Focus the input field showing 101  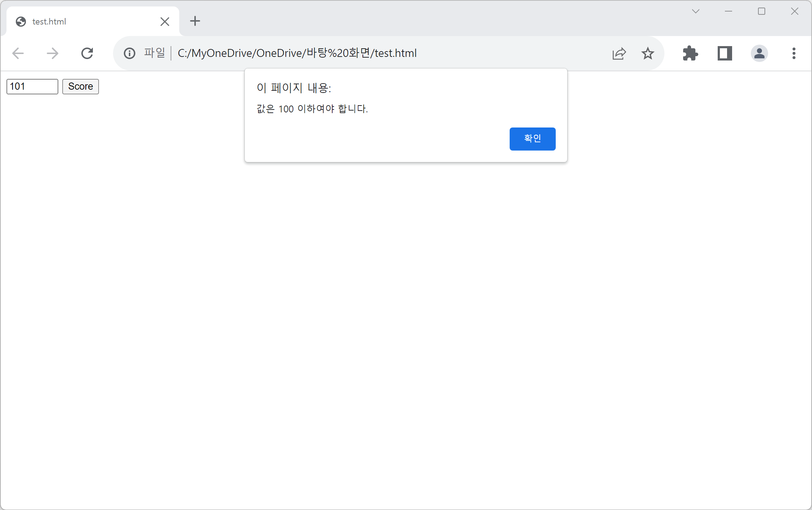(32, 86)
